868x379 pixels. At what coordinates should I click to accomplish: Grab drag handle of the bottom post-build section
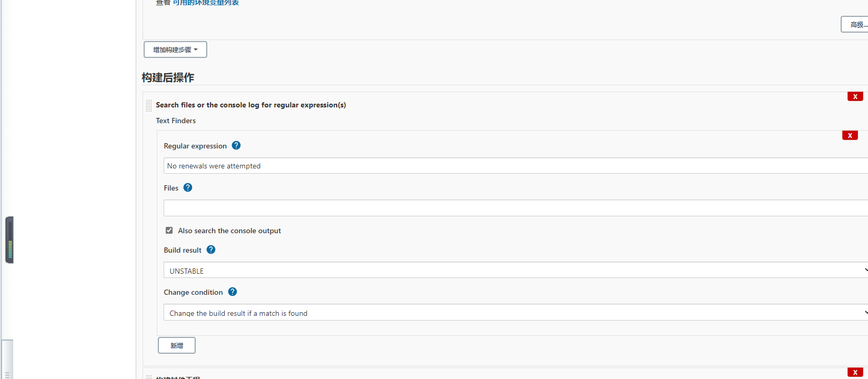[x=149, y=376]
